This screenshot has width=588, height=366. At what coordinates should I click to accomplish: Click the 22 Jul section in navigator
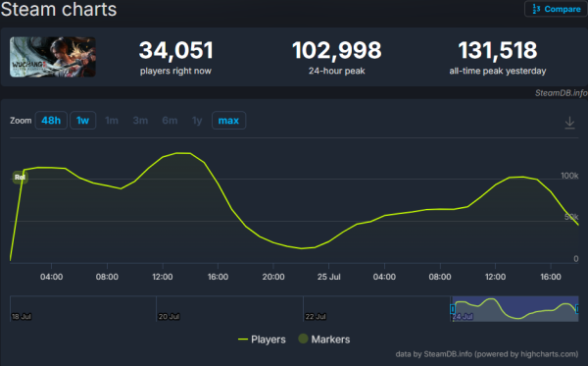pyautogui.click(x=376, y=308)
